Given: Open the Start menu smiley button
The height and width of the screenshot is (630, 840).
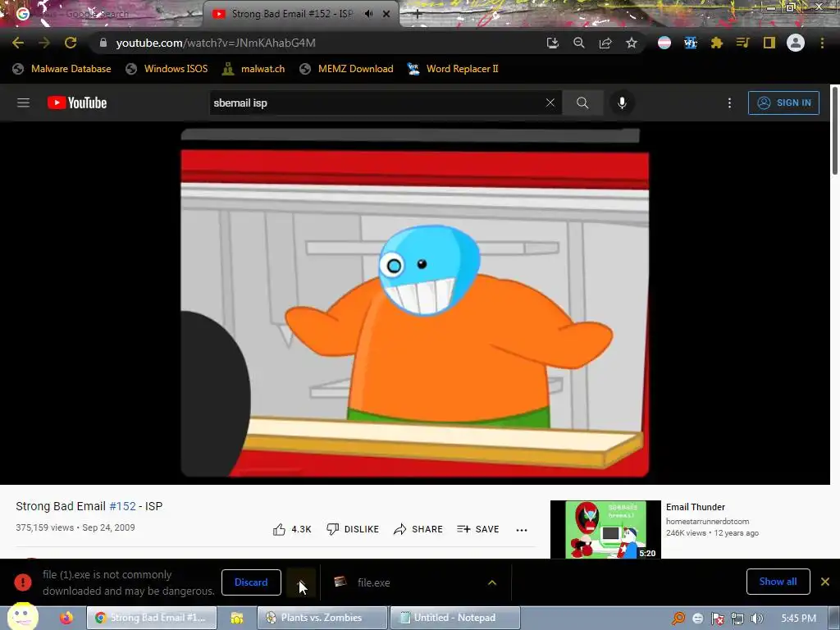Looking at the screenshot, I should (x=22, y=616).
